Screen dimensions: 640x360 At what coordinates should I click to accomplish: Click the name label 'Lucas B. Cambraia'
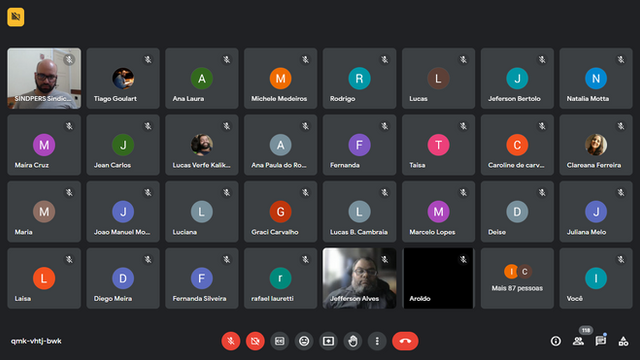[359, 232]
